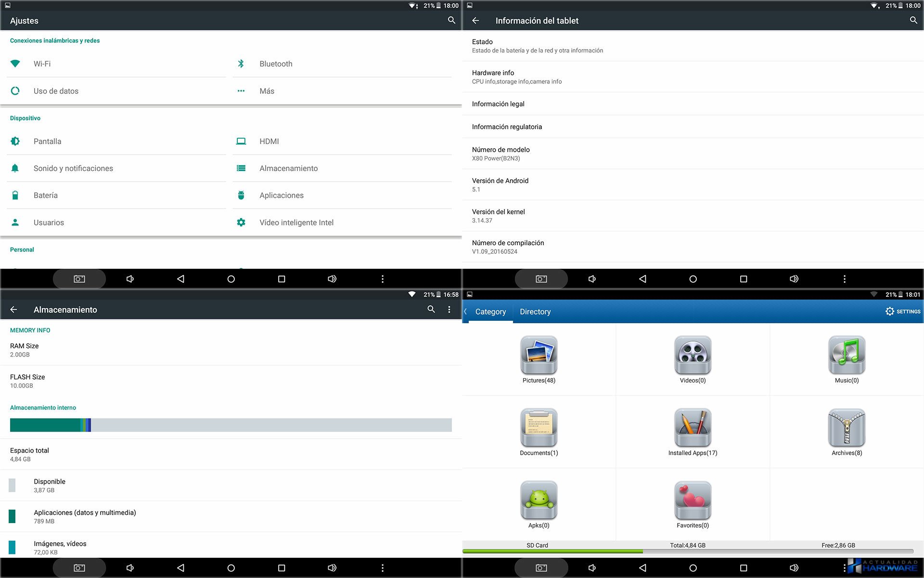Open the Apks(0) android icon
Viewport: 924px width, 578px height.
[x=539, y=500]
